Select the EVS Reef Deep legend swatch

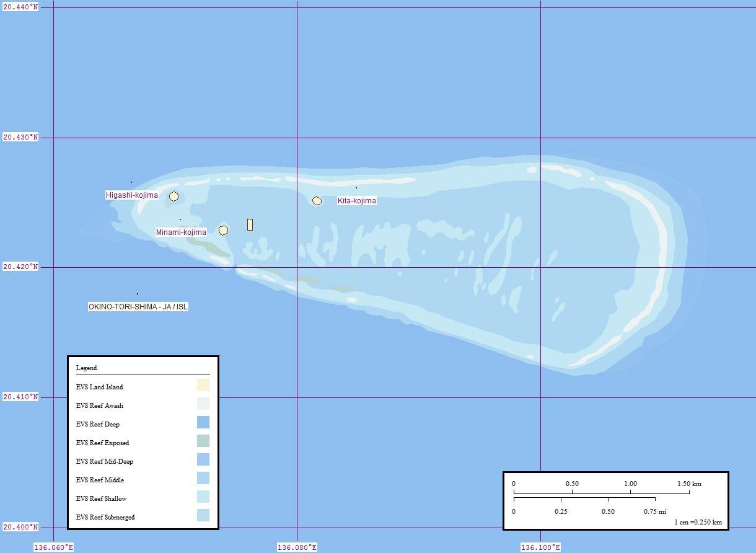203,423
